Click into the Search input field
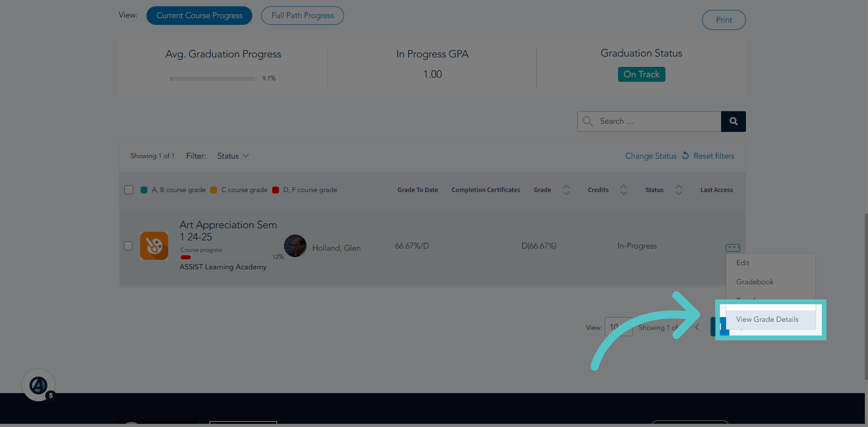The image size is (868, 427). (649, 122)
